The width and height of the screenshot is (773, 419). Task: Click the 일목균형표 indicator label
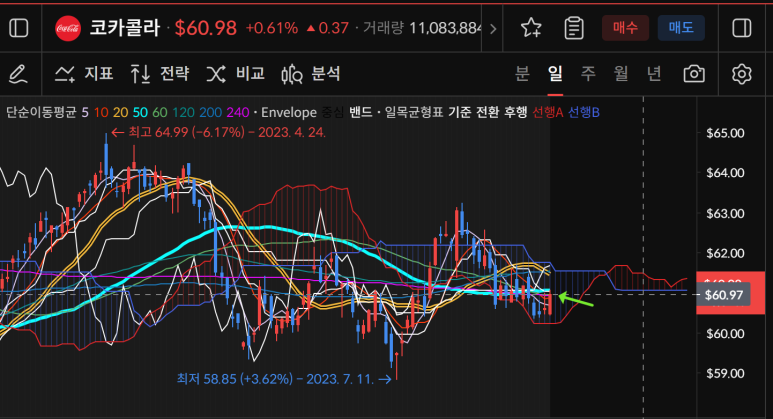(414, 112)
